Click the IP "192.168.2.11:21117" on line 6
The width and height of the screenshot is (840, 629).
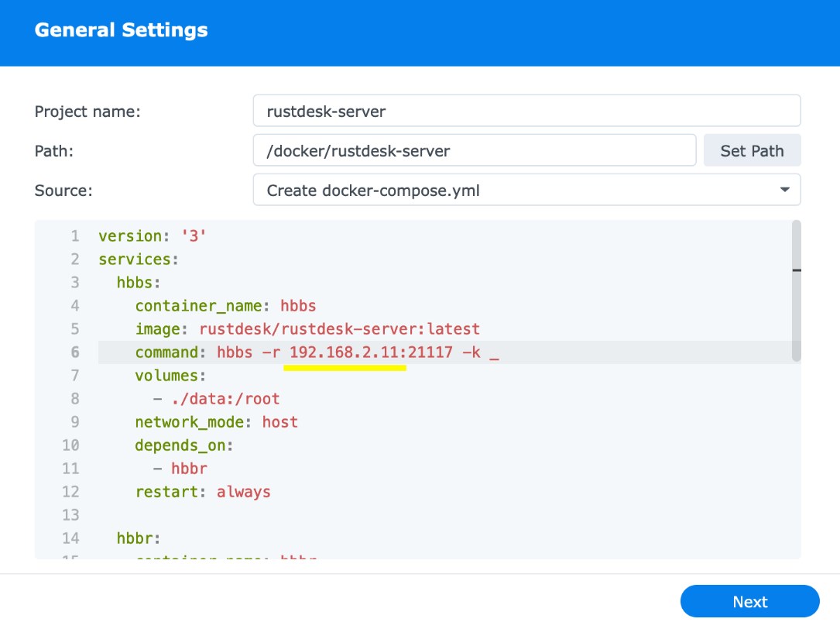pyautogui.click(x=371, y=352)
